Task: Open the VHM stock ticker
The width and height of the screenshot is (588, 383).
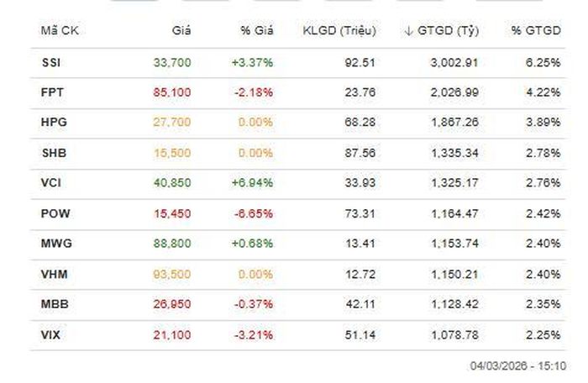Action: [53, 274]
